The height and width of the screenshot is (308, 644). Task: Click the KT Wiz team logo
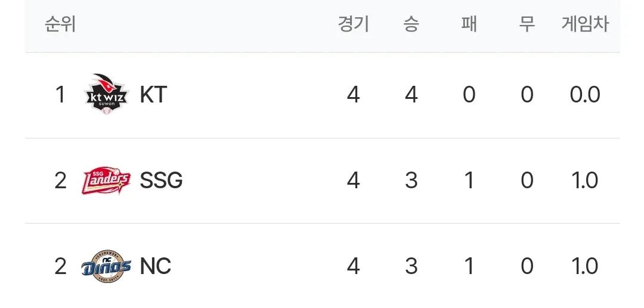pyautogui.click(x=107, y=94)
